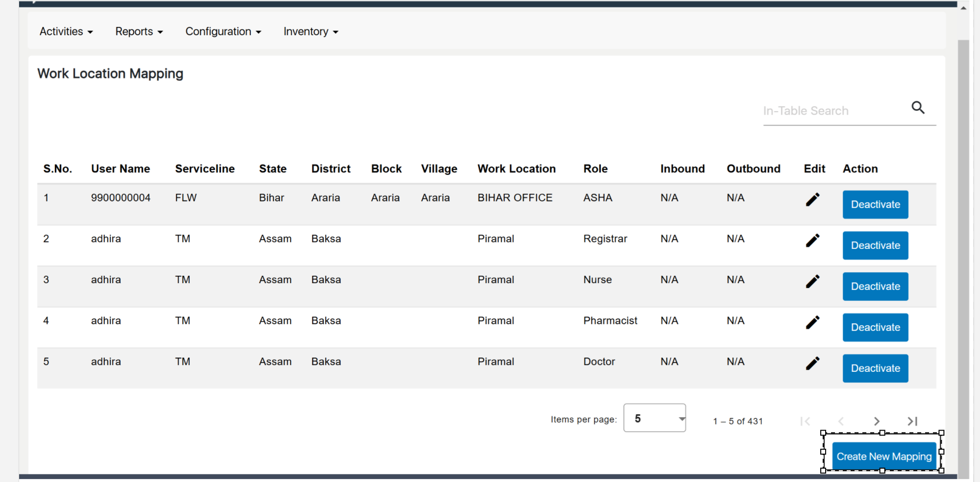This screenshot has height=482, width=980.
Task: Edit the mapping for user 9900000004
Action: (812, 199)
